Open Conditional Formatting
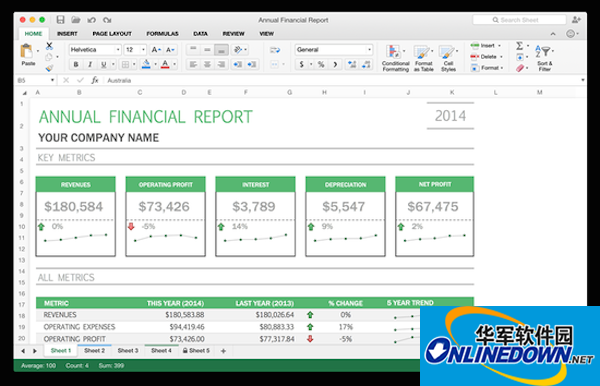This screenshot has height=386, width=600. coord(395,58)
